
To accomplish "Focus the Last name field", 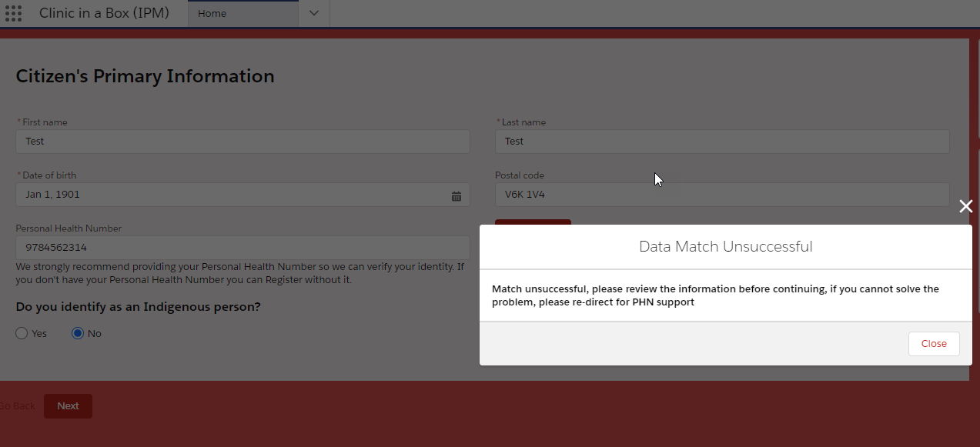I will tap(722, 142).
